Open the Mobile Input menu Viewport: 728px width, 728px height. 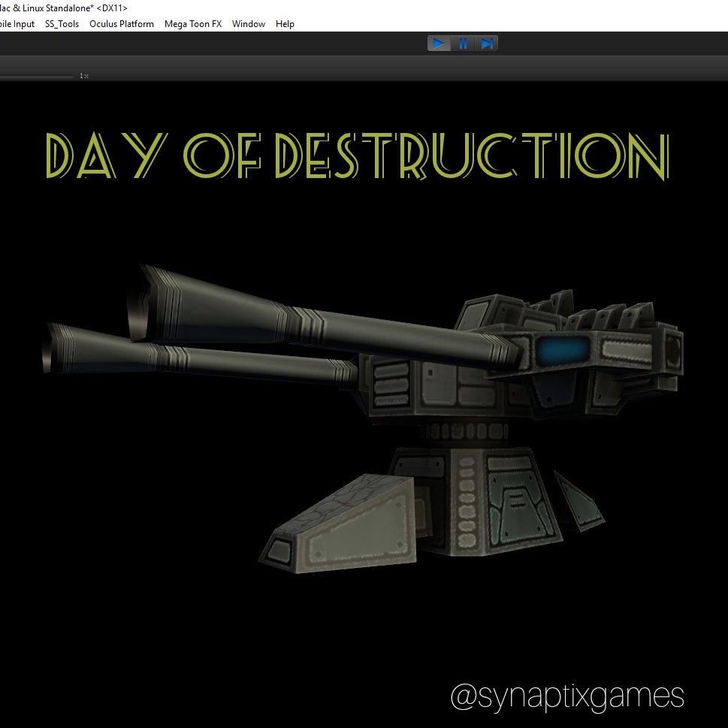[17, 24]
